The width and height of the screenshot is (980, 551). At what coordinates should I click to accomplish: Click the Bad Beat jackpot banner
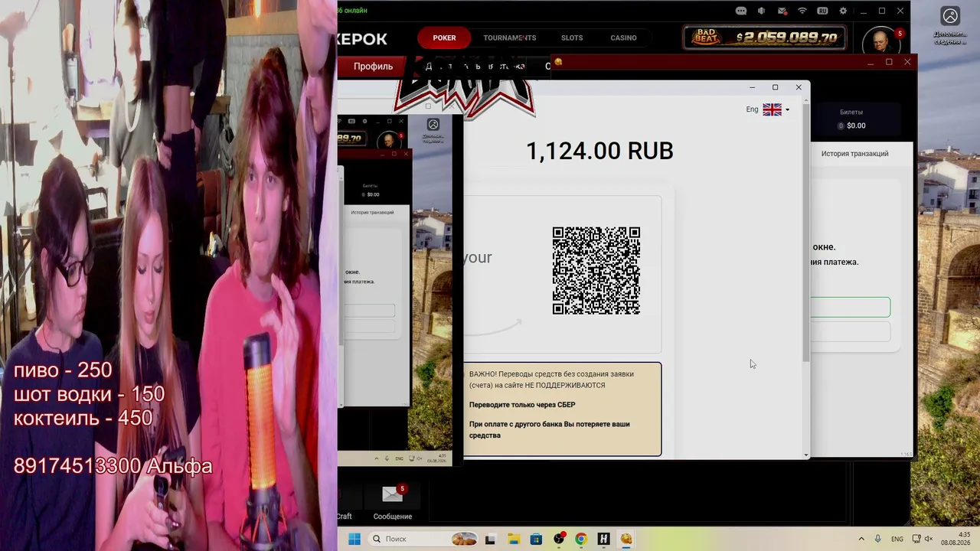[764, 37]
